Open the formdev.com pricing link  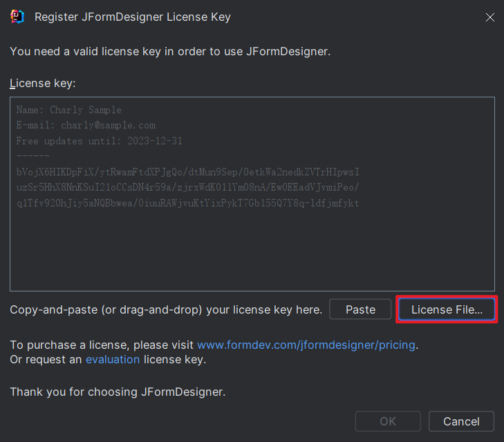tap(306, 345)
